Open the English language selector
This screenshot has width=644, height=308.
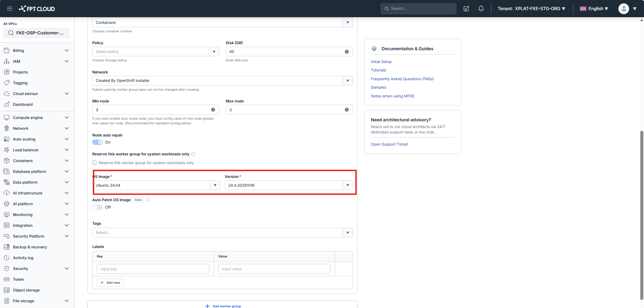pos(594,9)
